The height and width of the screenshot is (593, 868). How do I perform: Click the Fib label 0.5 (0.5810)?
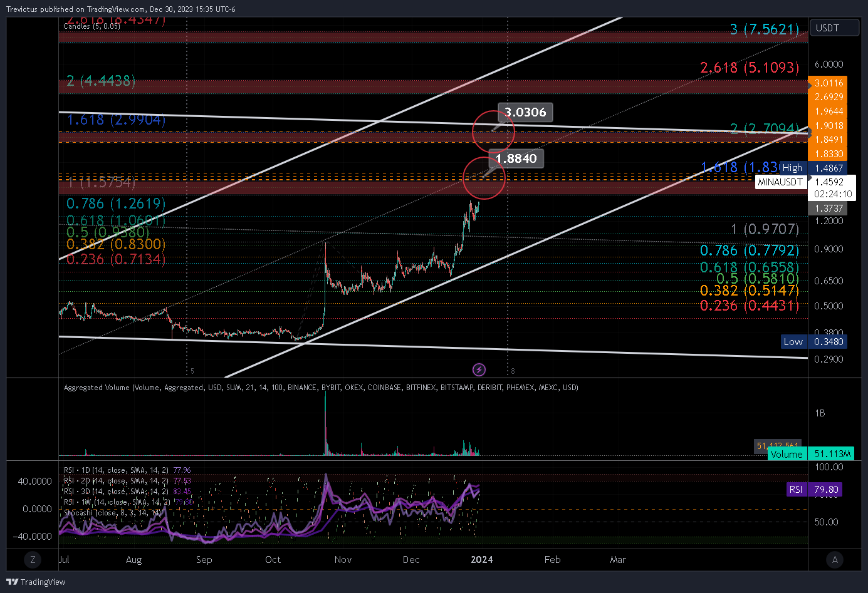[758, 279]
